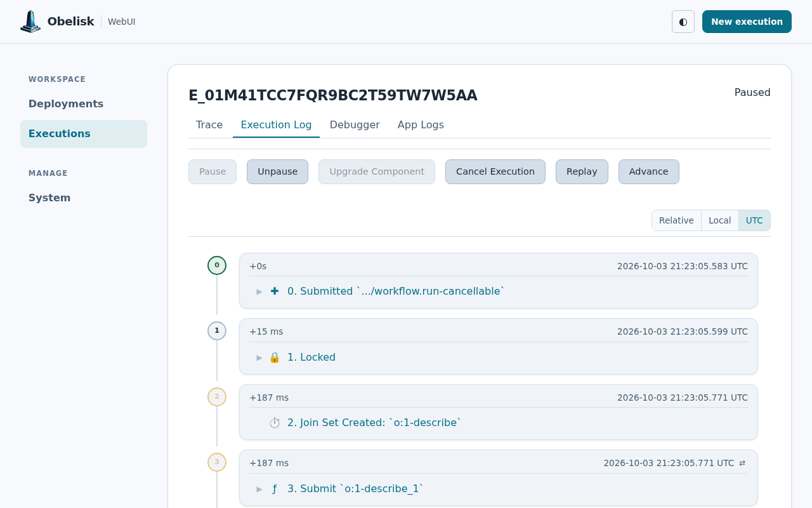Expand the '1. Locked' log entry
The image size is (812, 508).
pos(259,358)
